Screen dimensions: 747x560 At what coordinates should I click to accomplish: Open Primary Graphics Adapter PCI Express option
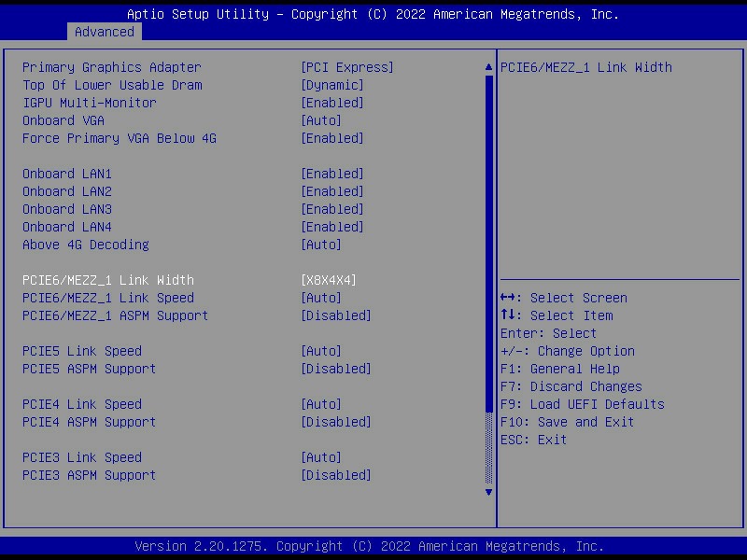click(346, 67)
